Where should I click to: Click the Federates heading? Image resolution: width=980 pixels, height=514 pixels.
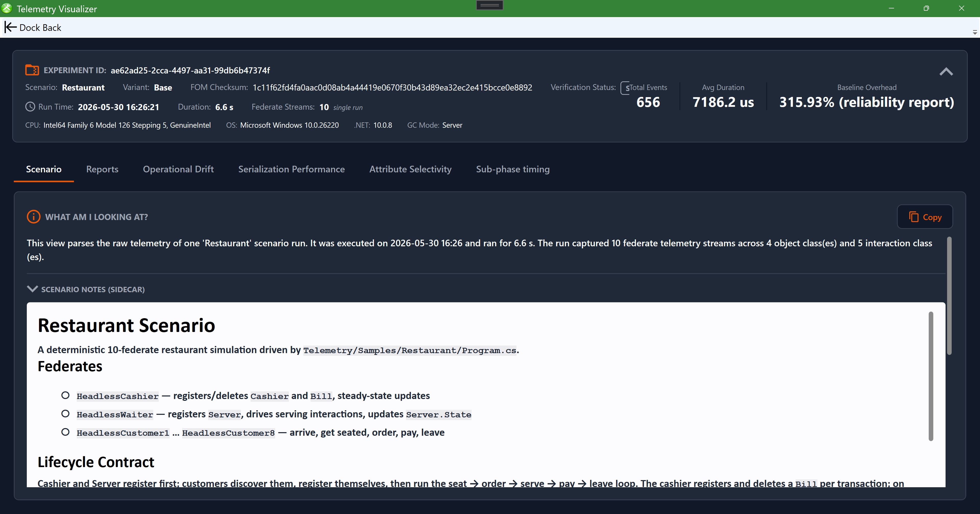click(70, 366)
